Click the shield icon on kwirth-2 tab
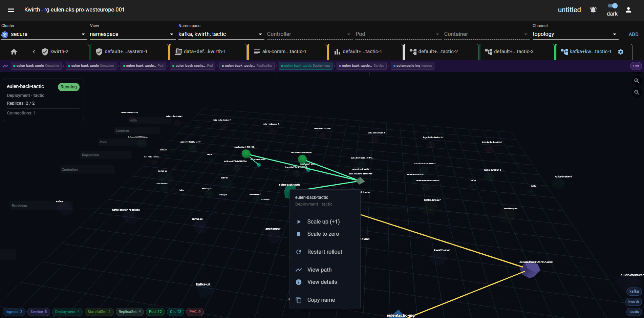This screenshot has width=644, height=318. (x=45, y=52)
